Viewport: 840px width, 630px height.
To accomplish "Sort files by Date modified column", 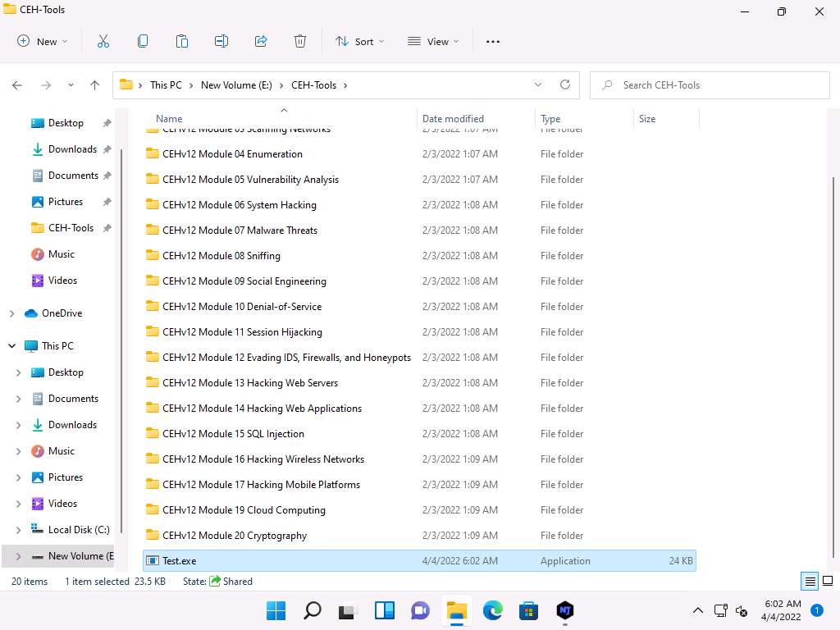I will (x=453, y=119).
